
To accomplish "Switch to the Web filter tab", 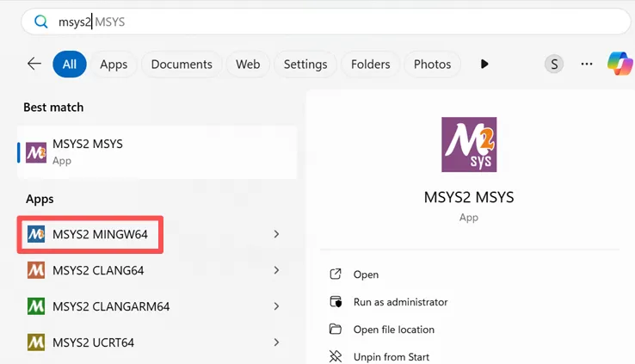I will [x=248, y=64].
